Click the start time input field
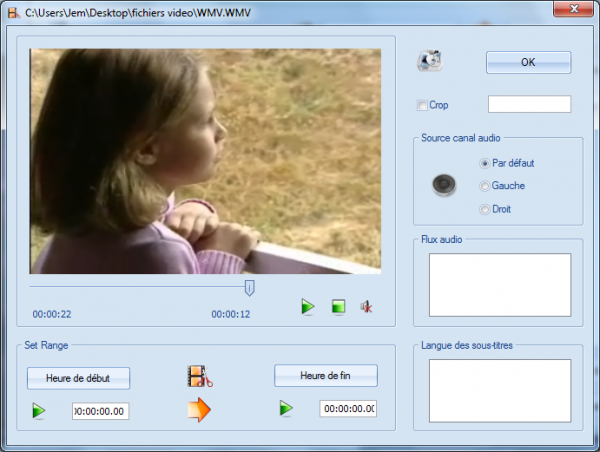Image resolution: width=600 pixels, height=452 pixels. (x=101, y=411)
